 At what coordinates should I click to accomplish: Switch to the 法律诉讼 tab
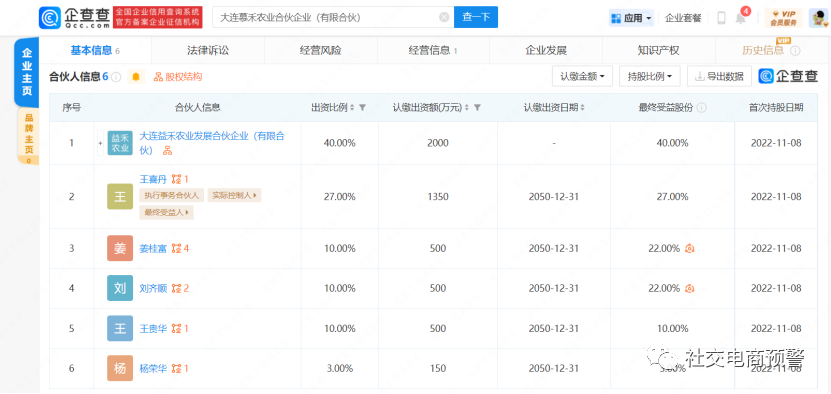(x=208, y=50)
